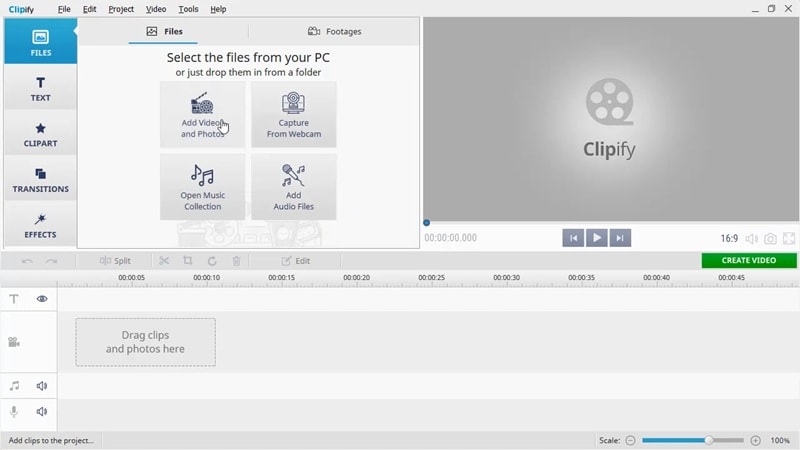The image size is (800, 450).
Task: Open the Clipart sidebar panel
Action: [x=40, y=134]
